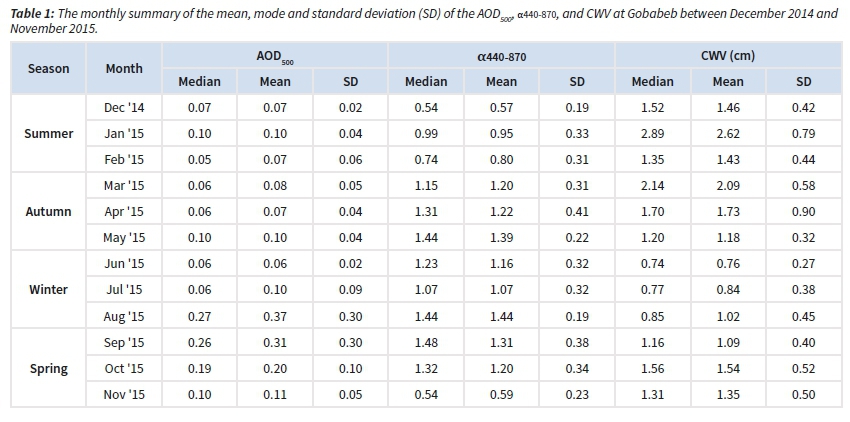Click the CWV (cm) group header
This screenshot has height=422, width=850.
(x=727, y=58)
